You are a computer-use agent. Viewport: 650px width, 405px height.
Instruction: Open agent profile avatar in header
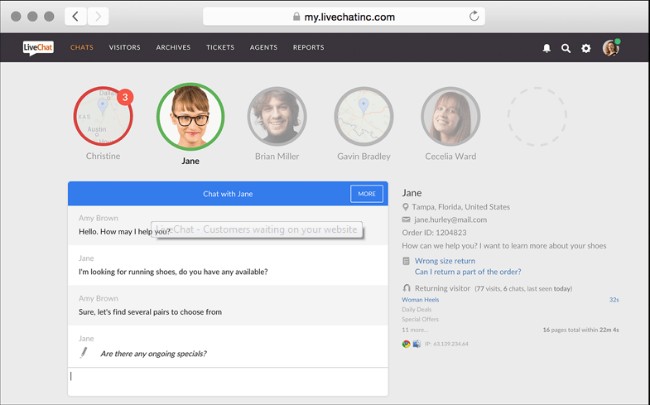pos(611,48)
